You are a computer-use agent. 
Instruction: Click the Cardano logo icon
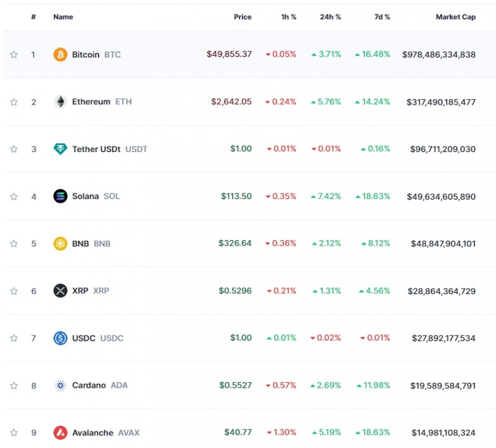[x=60, y=385]
